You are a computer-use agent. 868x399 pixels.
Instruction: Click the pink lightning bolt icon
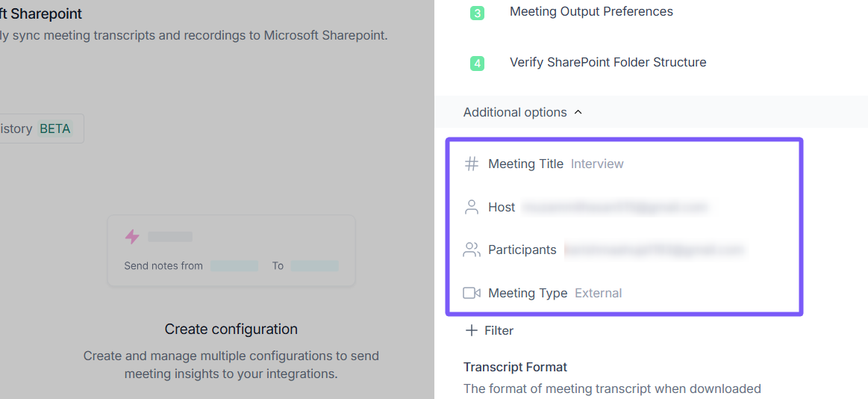click(x=132, y=237)
